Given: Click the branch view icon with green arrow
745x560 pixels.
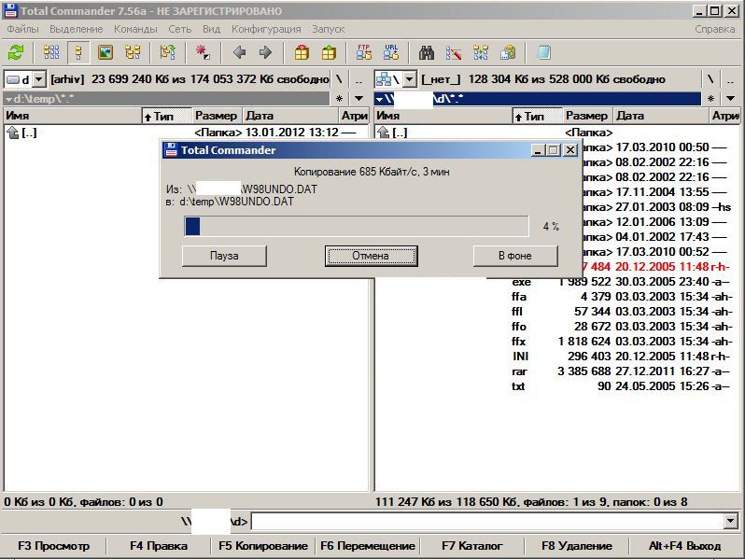Looking at the screenshot, I should click(168, 52).
